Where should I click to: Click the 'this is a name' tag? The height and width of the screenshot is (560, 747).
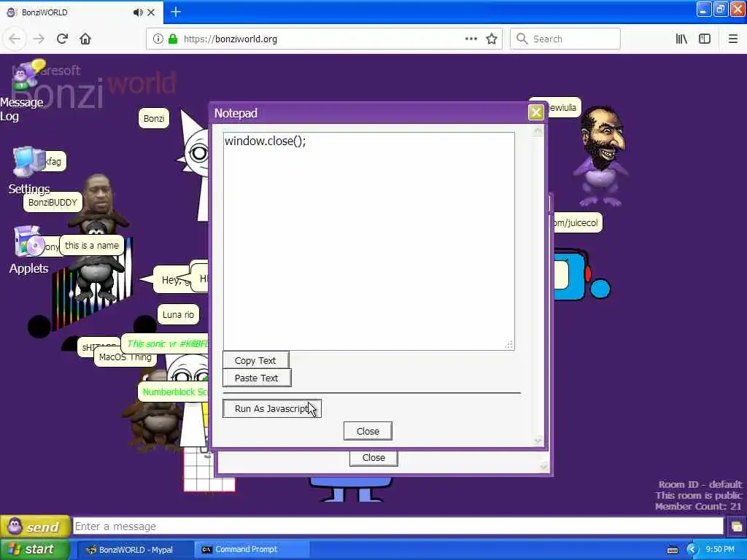tap(92, 245)
